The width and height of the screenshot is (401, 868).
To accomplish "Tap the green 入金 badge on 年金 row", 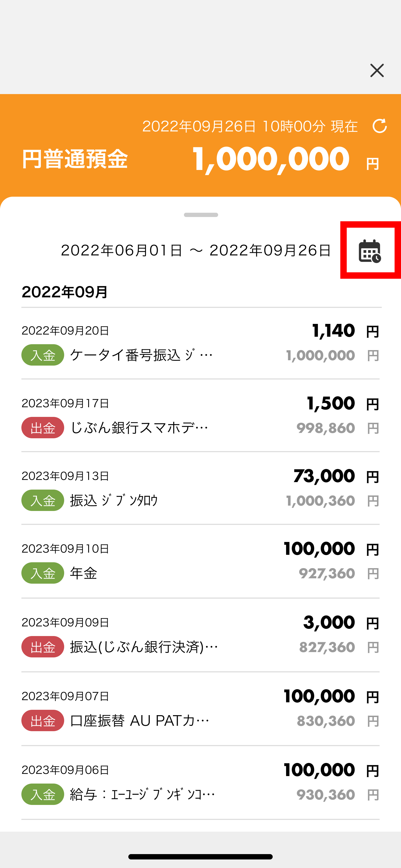I will point(43,573).
